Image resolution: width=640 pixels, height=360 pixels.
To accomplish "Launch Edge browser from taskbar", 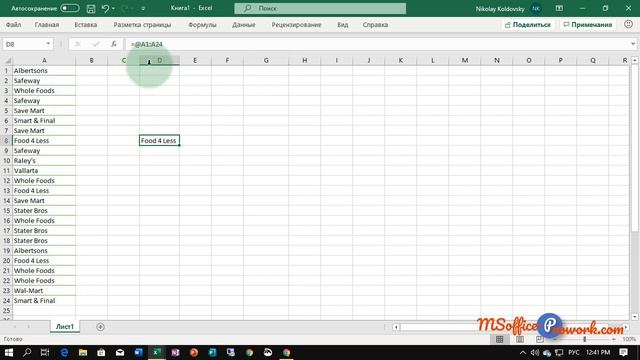I will point(64,352).
